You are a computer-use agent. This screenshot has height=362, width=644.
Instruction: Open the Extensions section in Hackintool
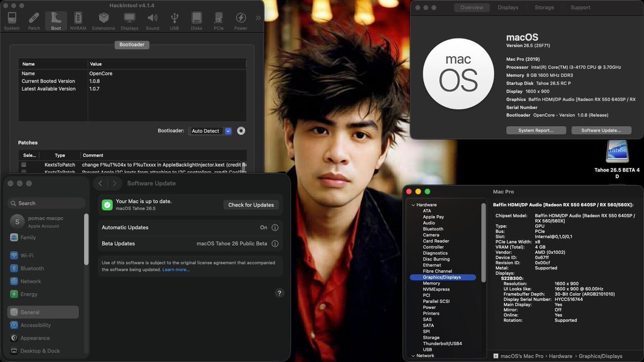[104, 21]
